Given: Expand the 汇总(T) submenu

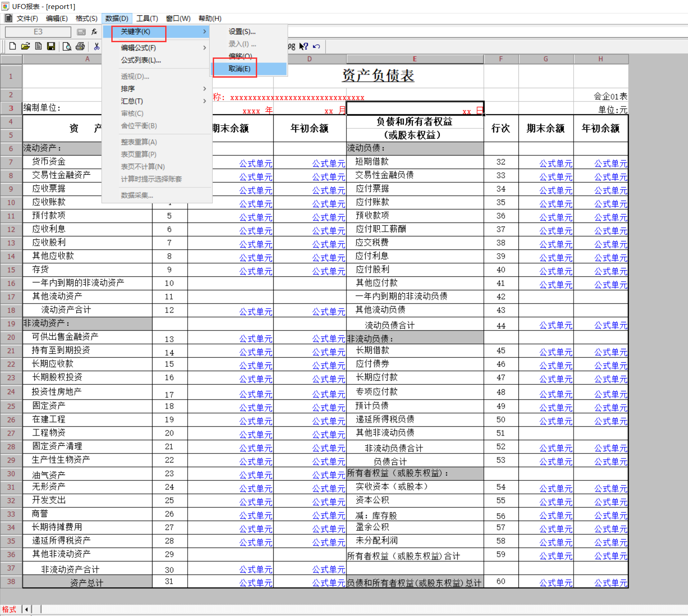Looking at the screenshot, I should point(157,101).
